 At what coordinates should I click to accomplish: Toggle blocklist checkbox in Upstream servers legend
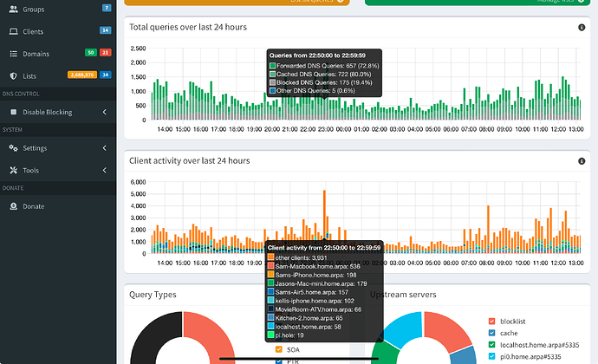tap(491, 322)
